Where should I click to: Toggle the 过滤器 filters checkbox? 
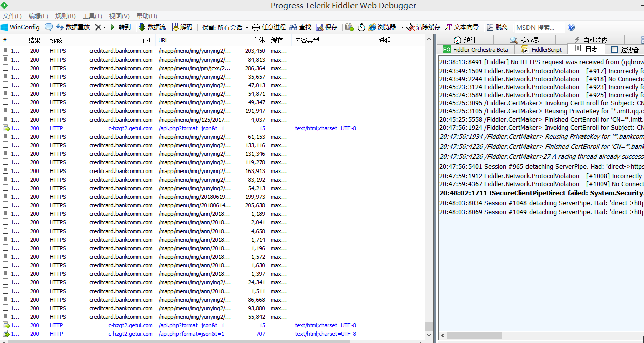(x=614, y=50)
